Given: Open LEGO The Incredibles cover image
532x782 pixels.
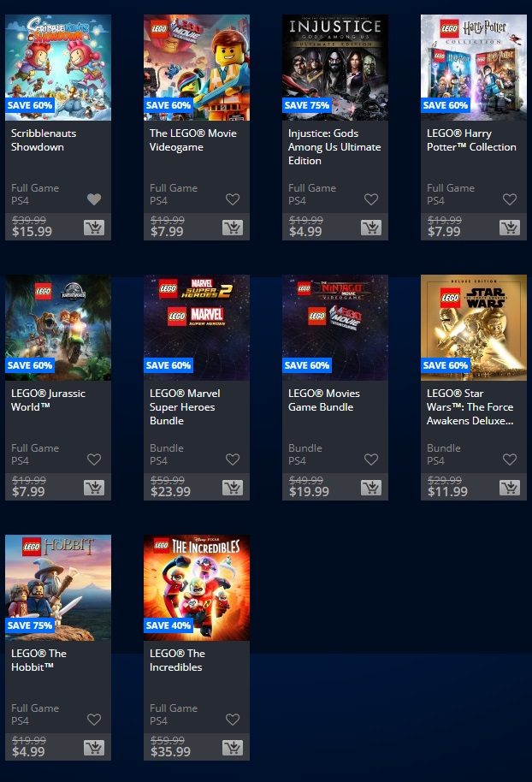Looking at the screenshot, I should [197, 588].
